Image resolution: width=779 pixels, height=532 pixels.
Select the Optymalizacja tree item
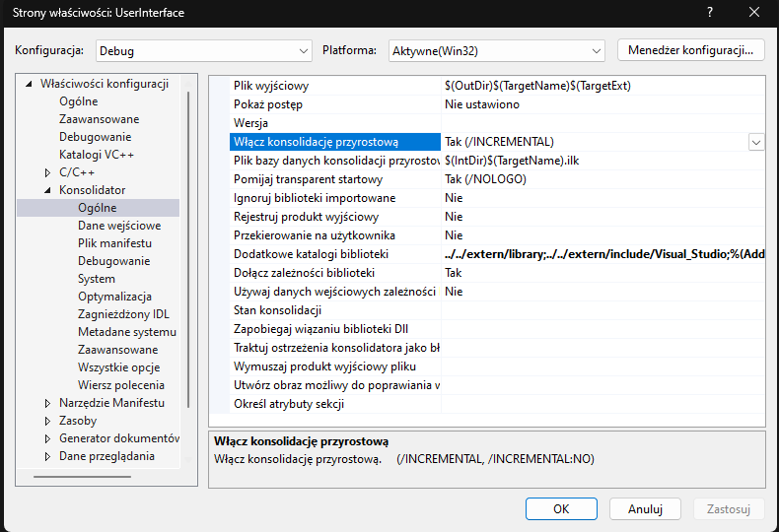[114, 297]
